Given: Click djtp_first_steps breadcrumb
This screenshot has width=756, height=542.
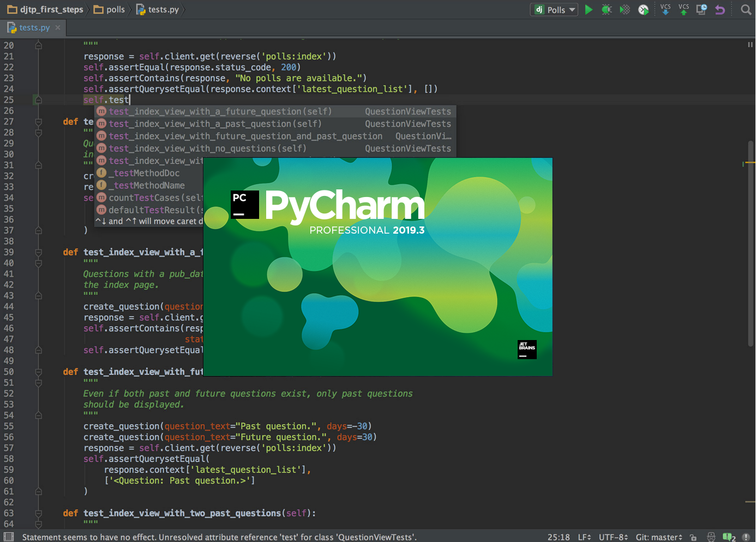Looking at the screenshot, I should (46, 9).
